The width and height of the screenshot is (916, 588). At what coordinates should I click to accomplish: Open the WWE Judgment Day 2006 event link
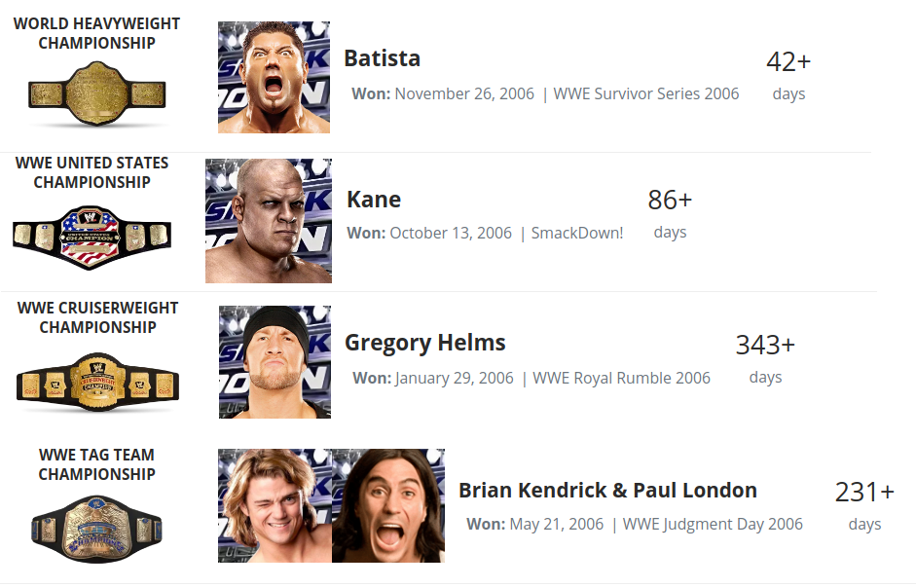point(713,524)
